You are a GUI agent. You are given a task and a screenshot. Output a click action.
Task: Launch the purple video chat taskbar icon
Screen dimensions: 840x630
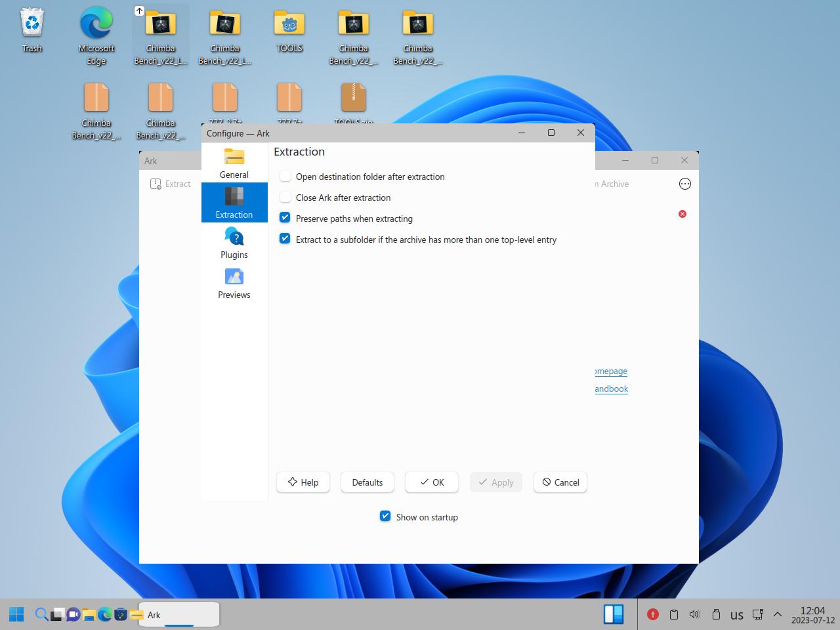click(x=73, y=615)
